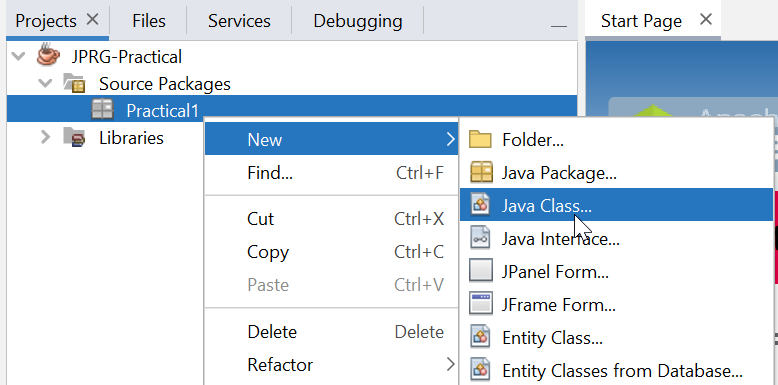
Task: Select the Libraries label
Action: tap(131, 137)
